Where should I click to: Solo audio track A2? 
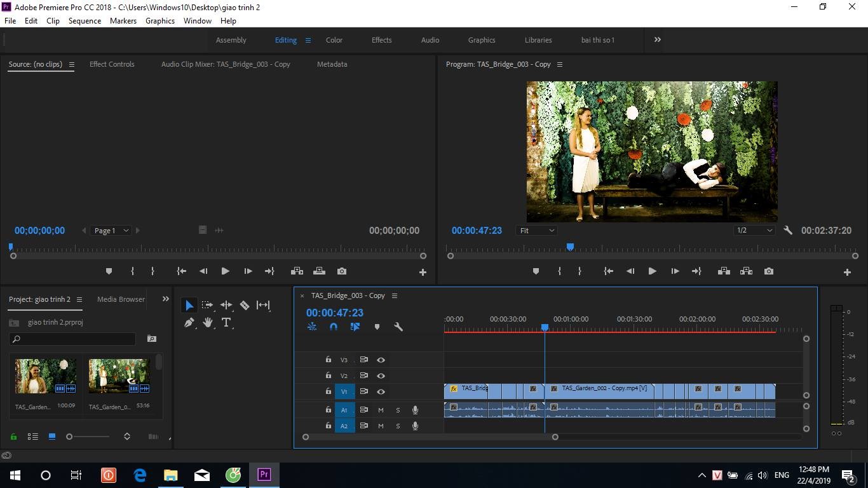398,426
